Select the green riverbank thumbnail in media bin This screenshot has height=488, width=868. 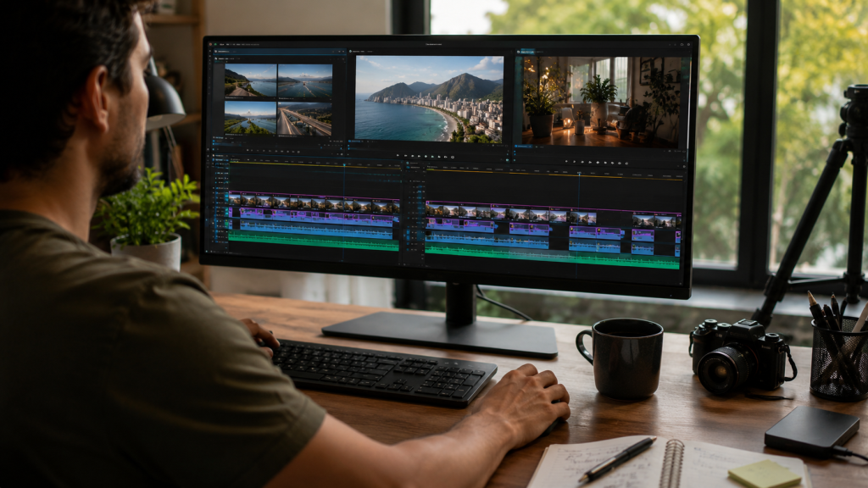[250, 117]
